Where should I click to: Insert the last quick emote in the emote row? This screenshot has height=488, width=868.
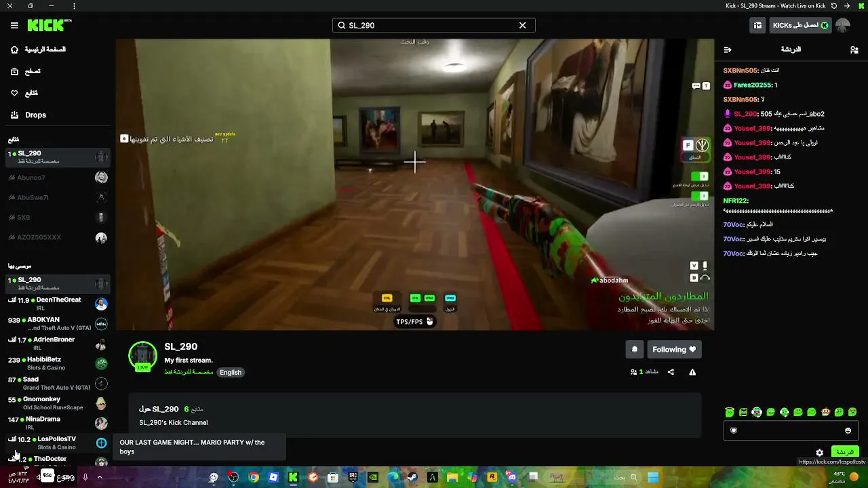pos(852,412)
